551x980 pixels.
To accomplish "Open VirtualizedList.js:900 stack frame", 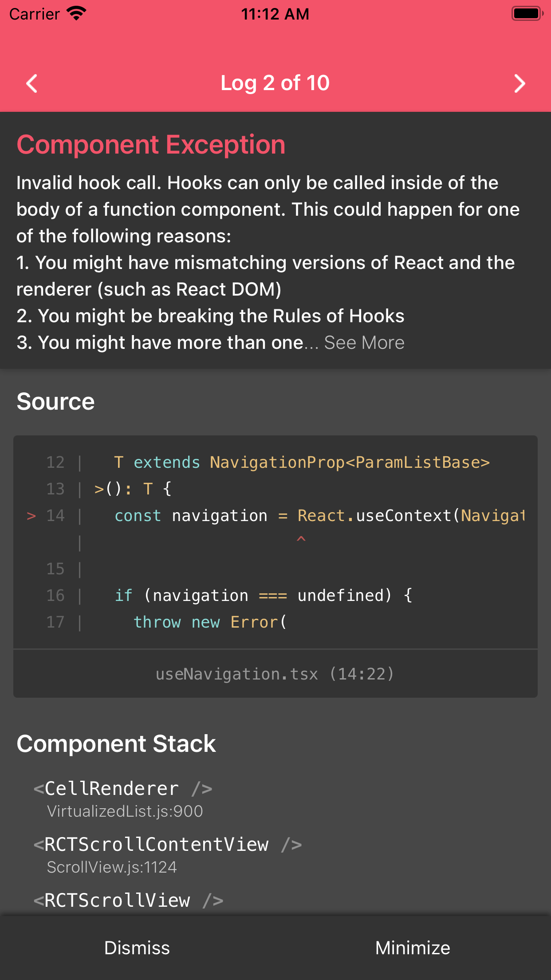I will [x=125, y=811].
